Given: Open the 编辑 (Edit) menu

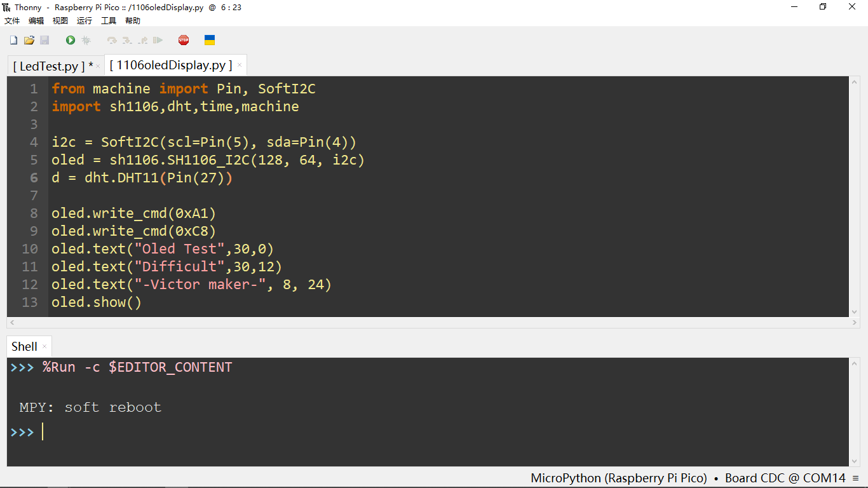Looking at the screenshot, I should click(36, 21).
